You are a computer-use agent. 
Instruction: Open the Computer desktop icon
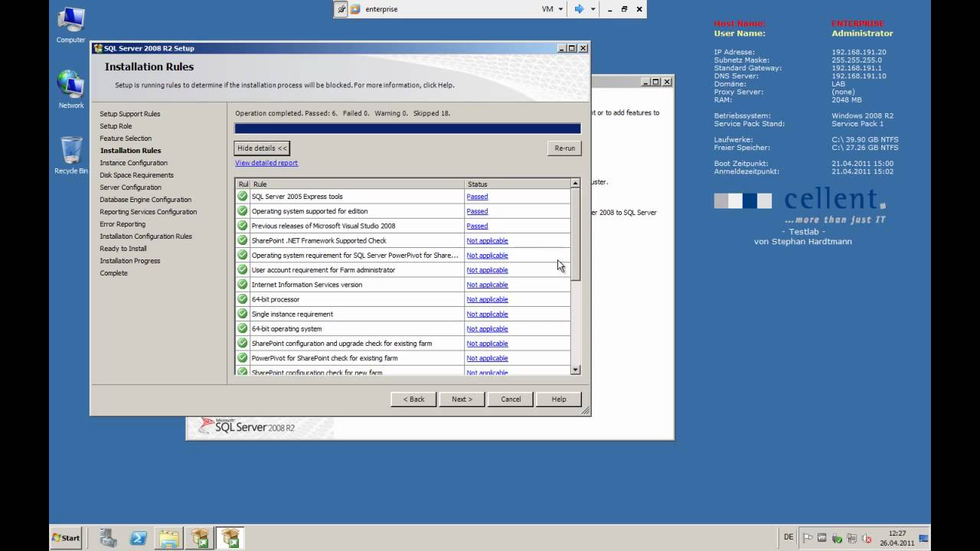tap(70, 24)
